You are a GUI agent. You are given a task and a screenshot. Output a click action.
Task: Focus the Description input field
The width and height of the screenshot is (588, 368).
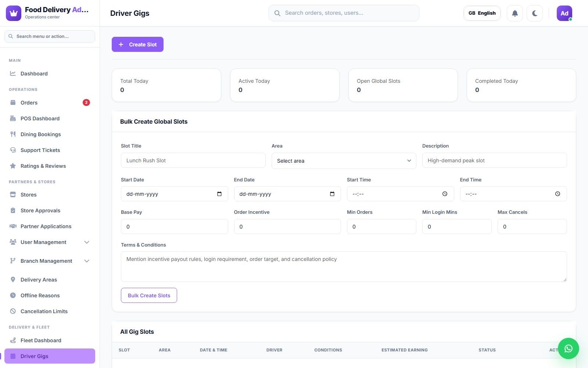pyautogui.click(x=495, y=160)
